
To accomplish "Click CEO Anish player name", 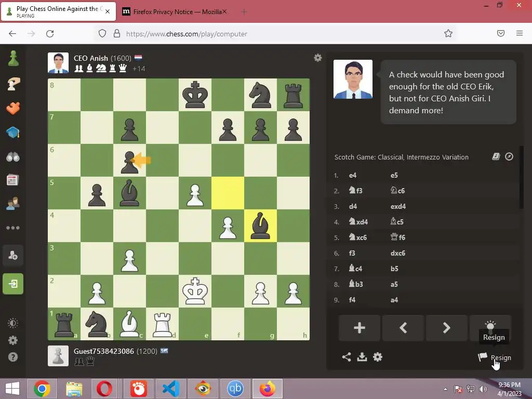I will point(90,58).
